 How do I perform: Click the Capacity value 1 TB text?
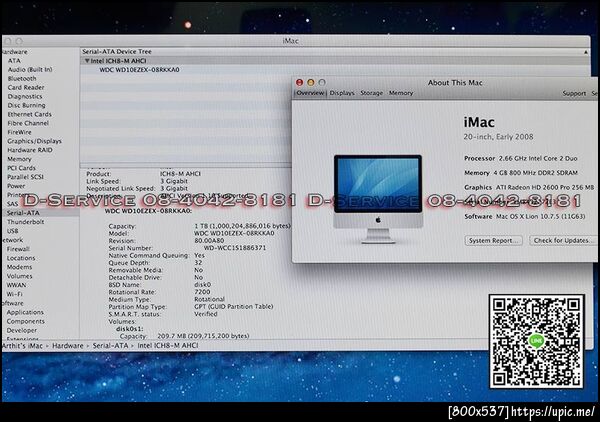point(242,226)
